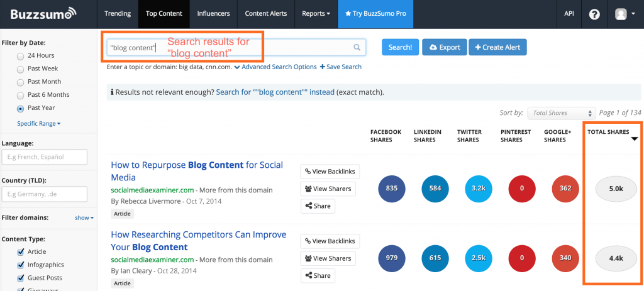Click the Search! button
Screen dimensions: 644x291
400,47
